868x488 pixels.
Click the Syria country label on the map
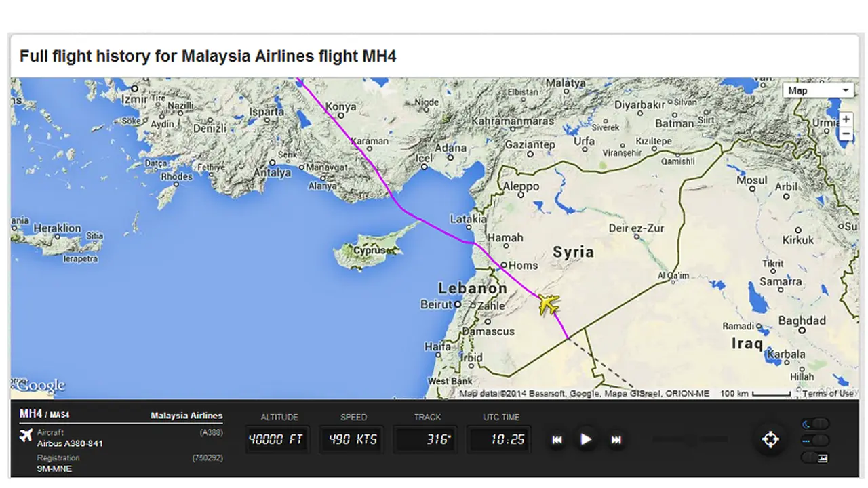click(x=573, y=252)
